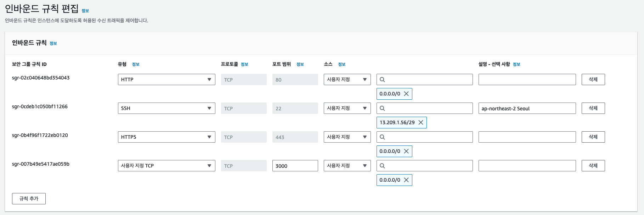Delete the port 3000 rule with 삭제
The width and height of the screenshot is (644, 215).
click(x=593, y=166)
